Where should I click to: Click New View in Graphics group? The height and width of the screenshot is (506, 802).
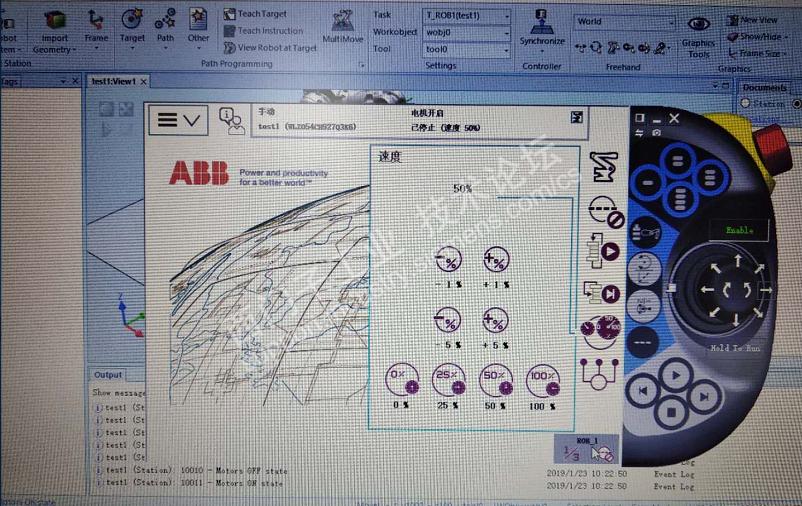752,20
